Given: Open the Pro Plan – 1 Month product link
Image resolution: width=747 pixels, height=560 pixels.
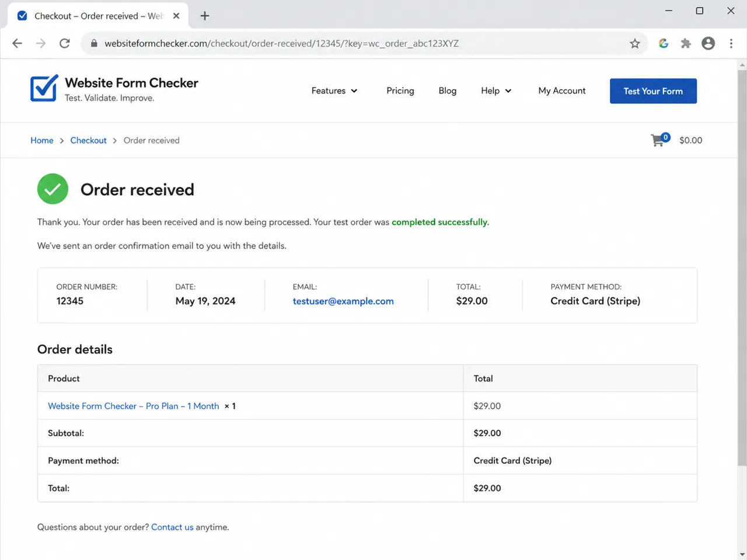Looking at the screenshot, I should 134,406.
